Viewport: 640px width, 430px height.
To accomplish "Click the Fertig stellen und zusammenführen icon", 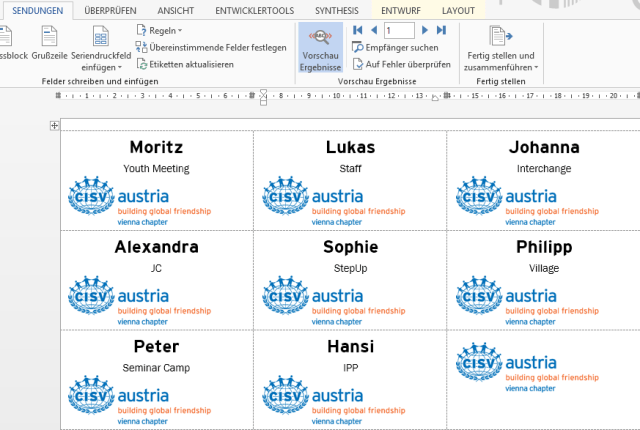I will [500, 36].
